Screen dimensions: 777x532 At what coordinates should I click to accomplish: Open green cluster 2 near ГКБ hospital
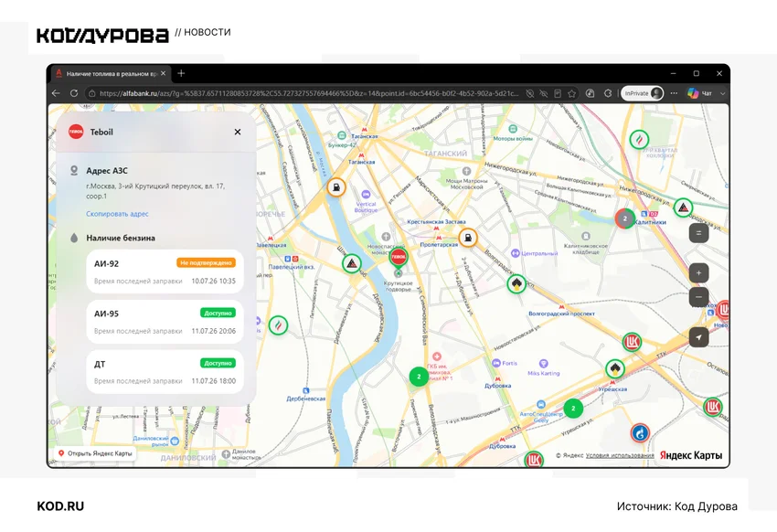(419, 377)
